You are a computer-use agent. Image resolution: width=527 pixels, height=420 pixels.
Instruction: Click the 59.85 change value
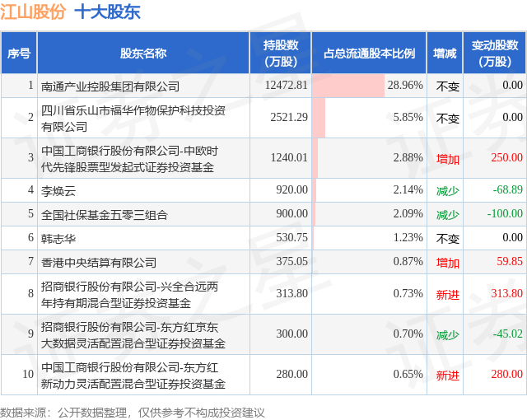click(x=510, y=261)
